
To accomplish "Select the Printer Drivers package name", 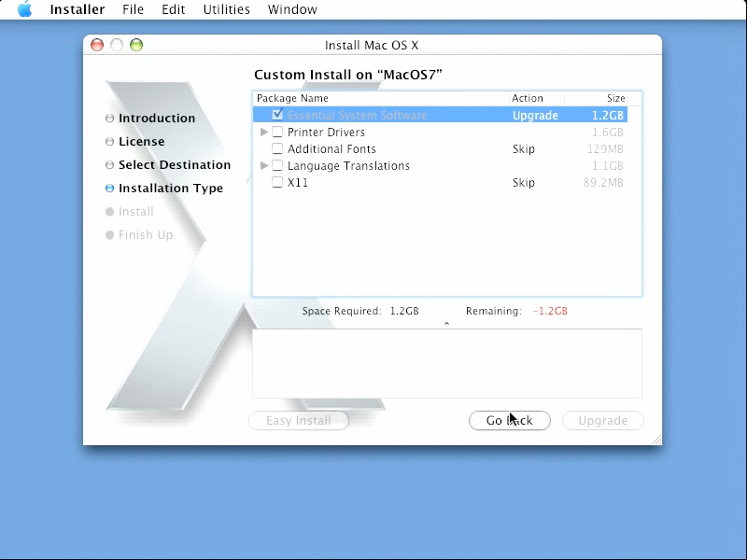I will [x=326, y=132].
